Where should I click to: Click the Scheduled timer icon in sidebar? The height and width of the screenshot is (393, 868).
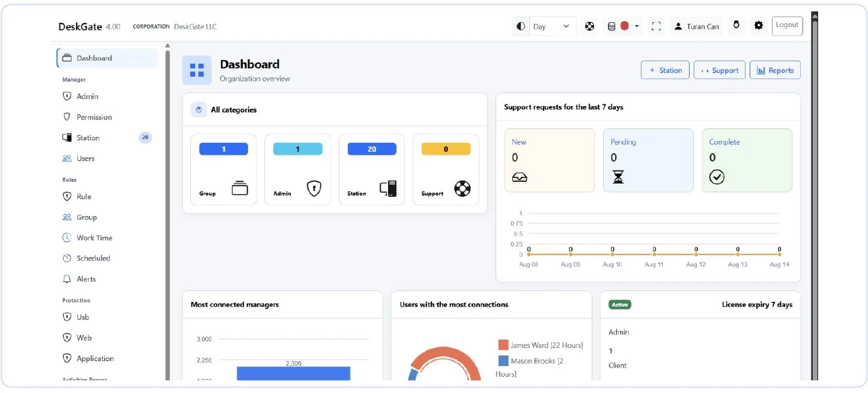tap(67, 258)
